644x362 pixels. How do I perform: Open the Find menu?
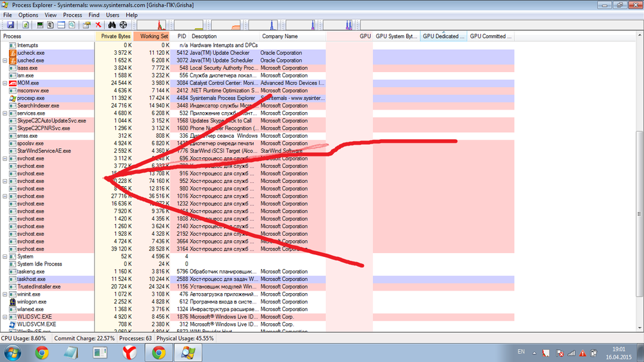[x=94, y=15]
